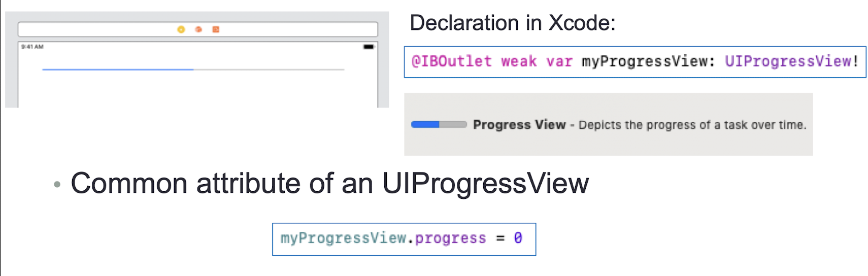The height and width of the screenshot is (276, 868).
Task: Click the battery icon in status bar
Action: point(369,47)
